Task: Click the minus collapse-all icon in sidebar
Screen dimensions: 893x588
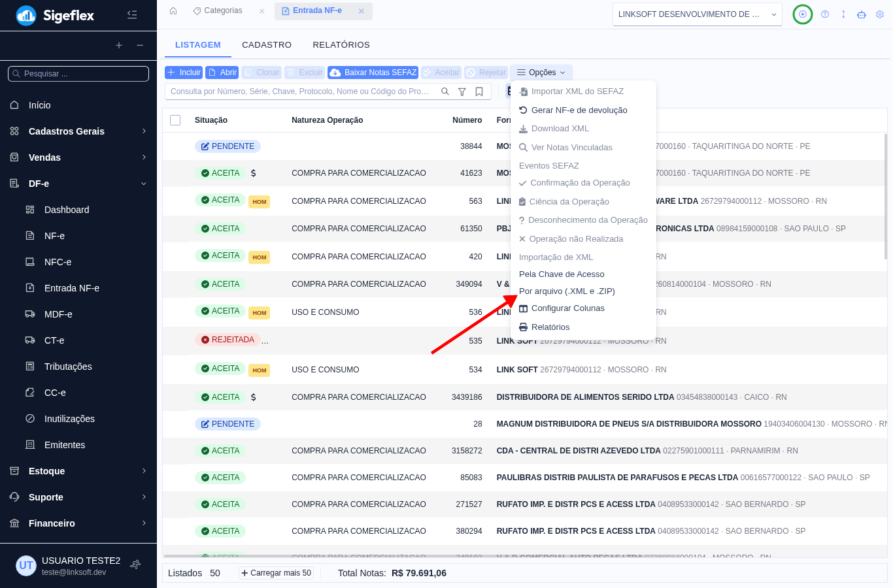Action: point(140,45)
